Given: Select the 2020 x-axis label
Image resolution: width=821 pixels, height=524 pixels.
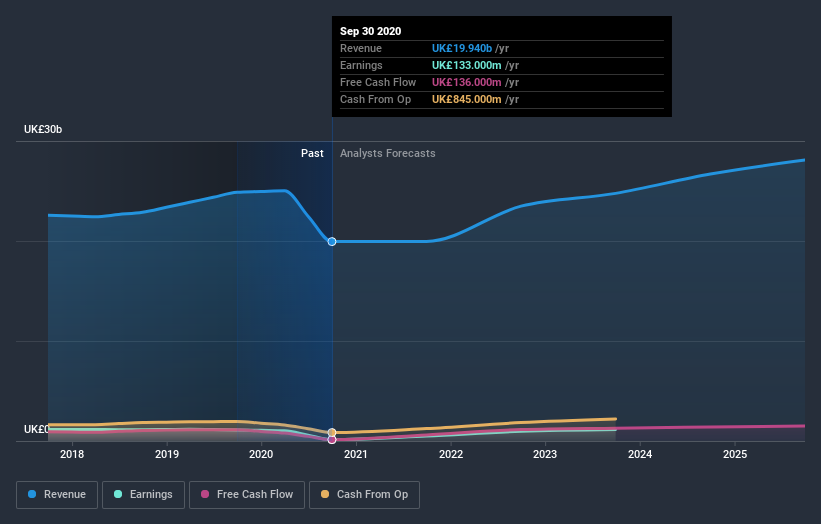Looking at the screenshot, I should (261, 454).
